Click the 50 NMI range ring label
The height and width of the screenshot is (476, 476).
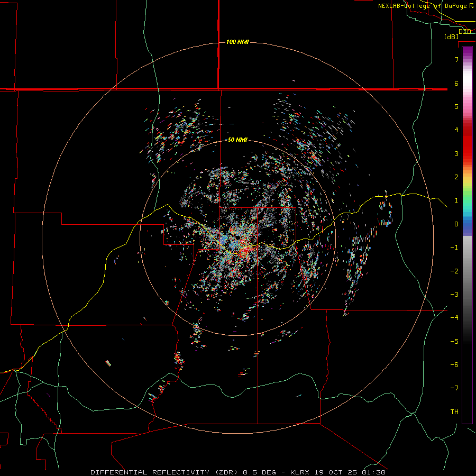coord(237,140)
